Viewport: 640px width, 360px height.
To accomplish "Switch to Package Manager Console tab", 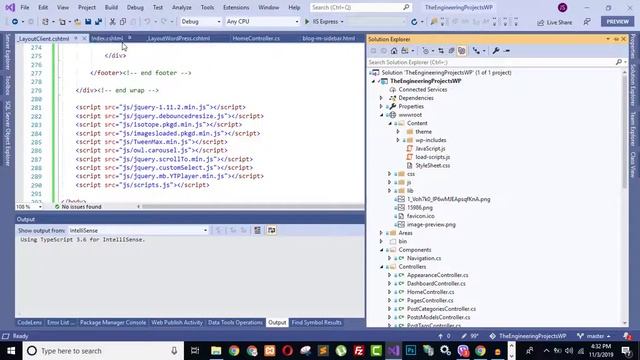I will click(x=113, y=322).
